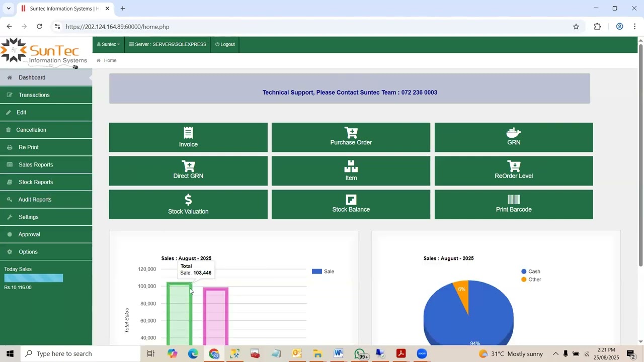Open Outlook from the taskbar
Screen dimensions: 644x362
[297, 354]
